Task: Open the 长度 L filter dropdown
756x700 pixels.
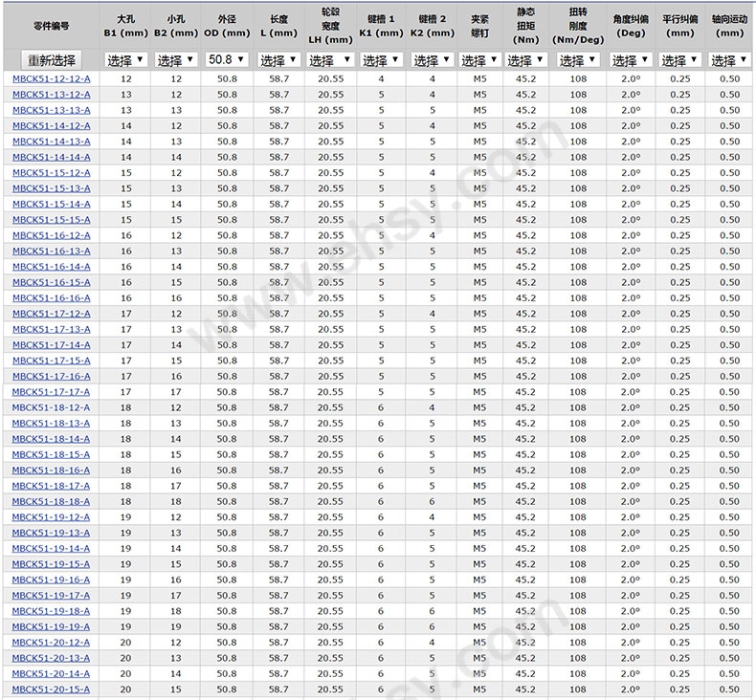Action: pos(278,60)
